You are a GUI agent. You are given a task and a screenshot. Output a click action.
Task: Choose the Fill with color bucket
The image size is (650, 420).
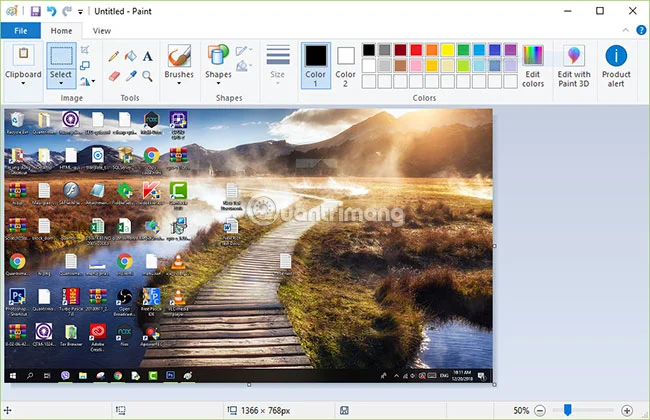coord(131,56)
